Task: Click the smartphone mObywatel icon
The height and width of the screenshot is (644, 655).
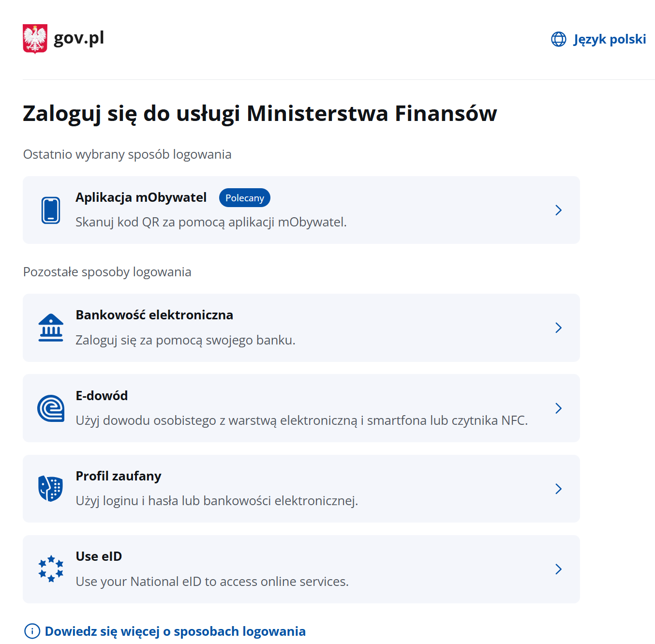Action: point(51,210)
